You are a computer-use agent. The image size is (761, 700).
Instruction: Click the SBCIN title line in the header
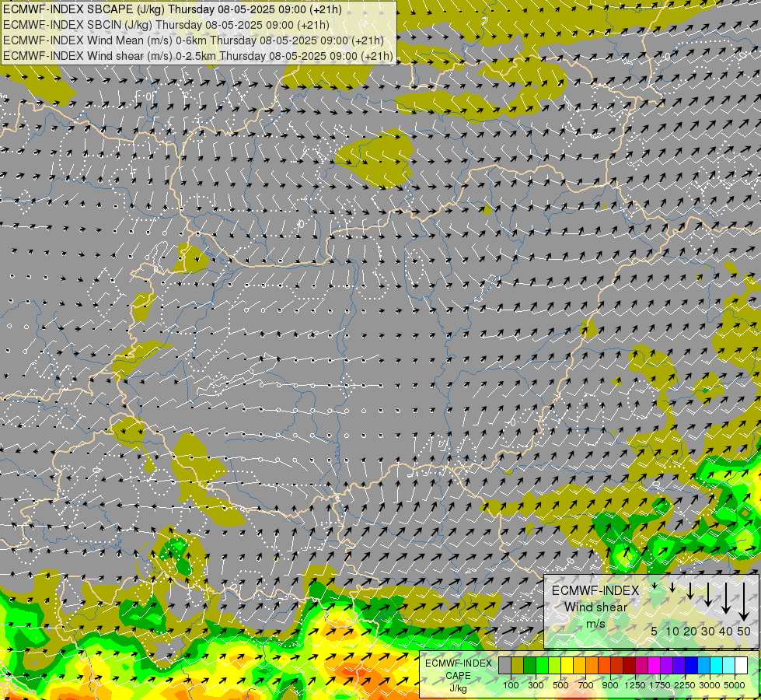tap(166, 25)
